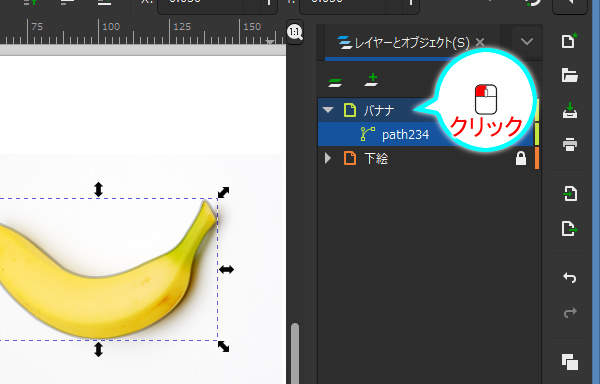Open the Layers and Objects (レイヤーとオブジェクト) tab
This screenshot has height=384, width=600.
404,42
